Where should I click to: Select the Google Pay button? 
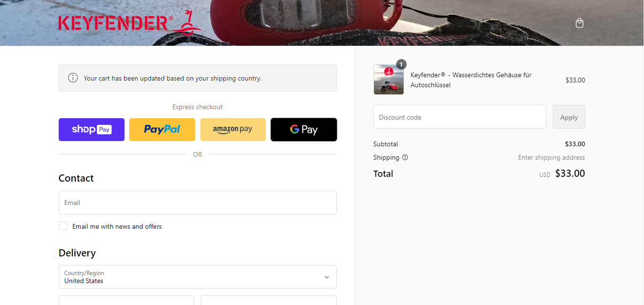tap(304, 130)
